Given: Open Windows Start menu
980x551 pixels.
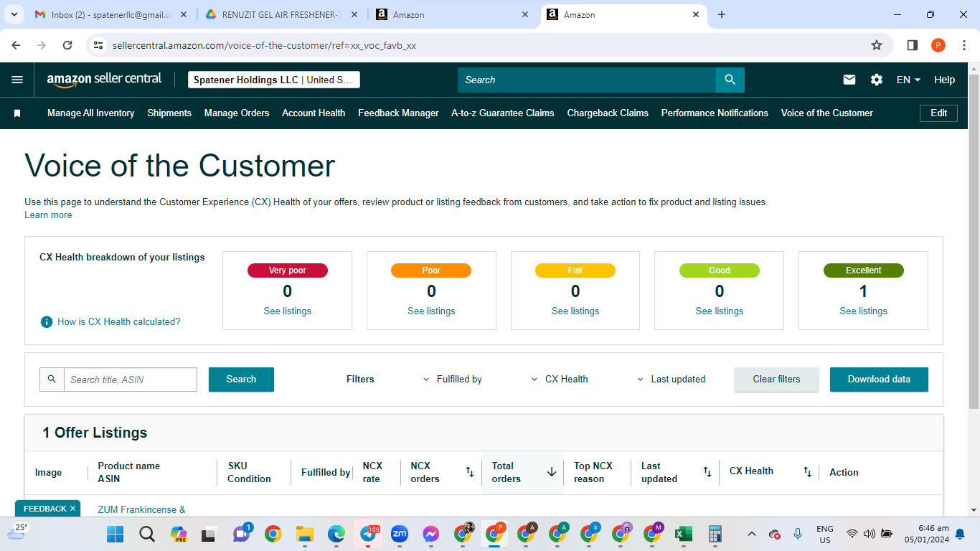Looking at the screenshot, I should click(x=115, y=534).
